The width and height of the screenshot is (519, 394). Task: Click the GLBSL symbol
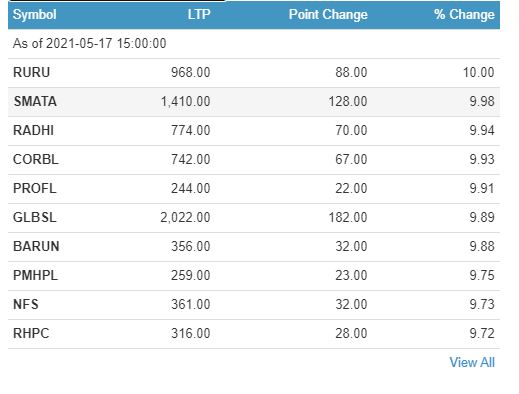click(x=35, y=217)
